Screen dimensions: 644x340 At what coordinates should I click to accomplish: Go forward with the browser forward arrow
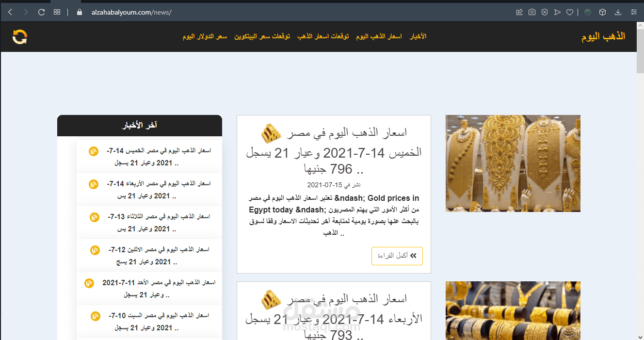[26, 12]
